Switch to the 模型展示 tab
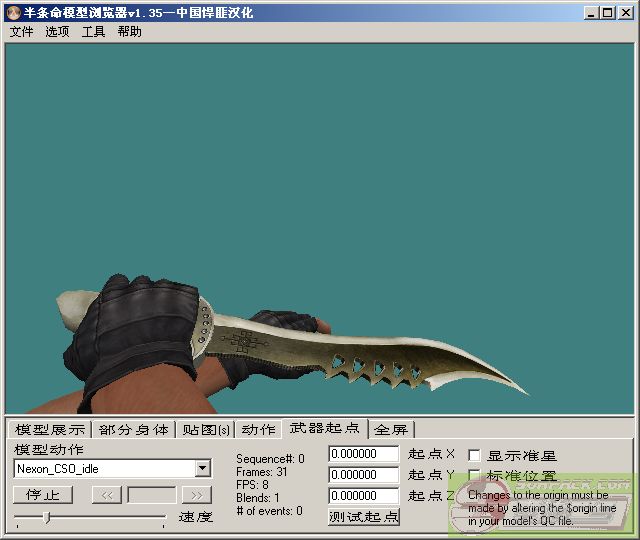This screenshot has width=640, height=540. coord(49,430)
